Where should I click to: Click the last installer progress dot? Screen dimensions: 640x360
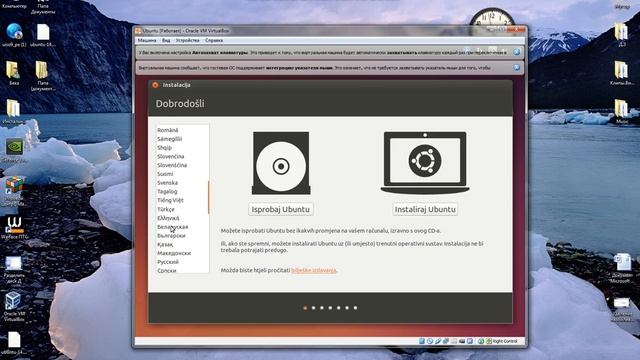356,308
